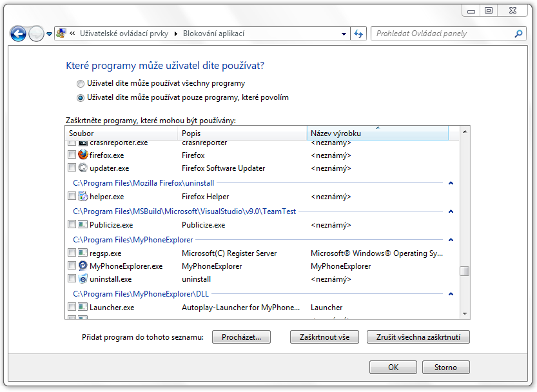
Task: Select the Blokování aplikací breadcrumb
Action: tap(214, 34)
